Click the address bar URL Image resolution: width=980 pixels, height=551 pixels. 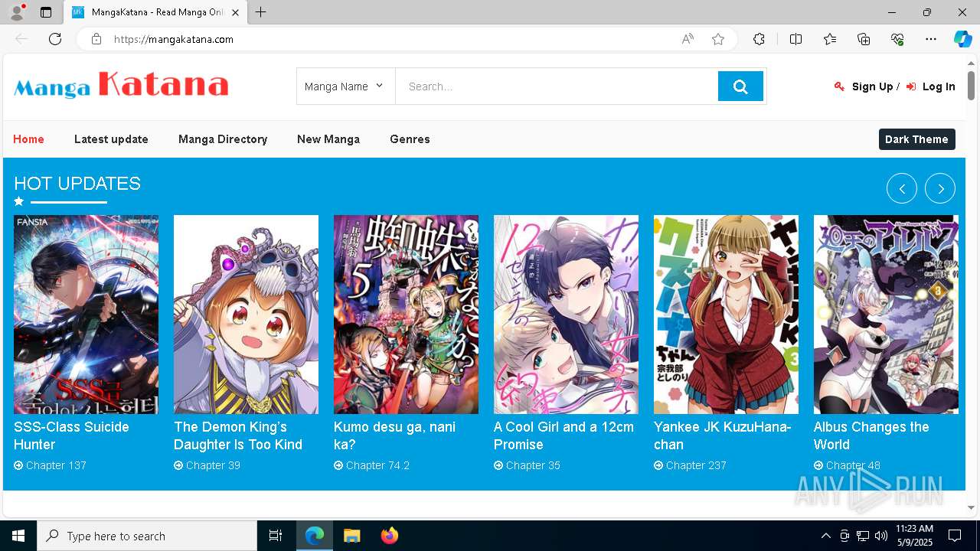[x=174, y=39]
